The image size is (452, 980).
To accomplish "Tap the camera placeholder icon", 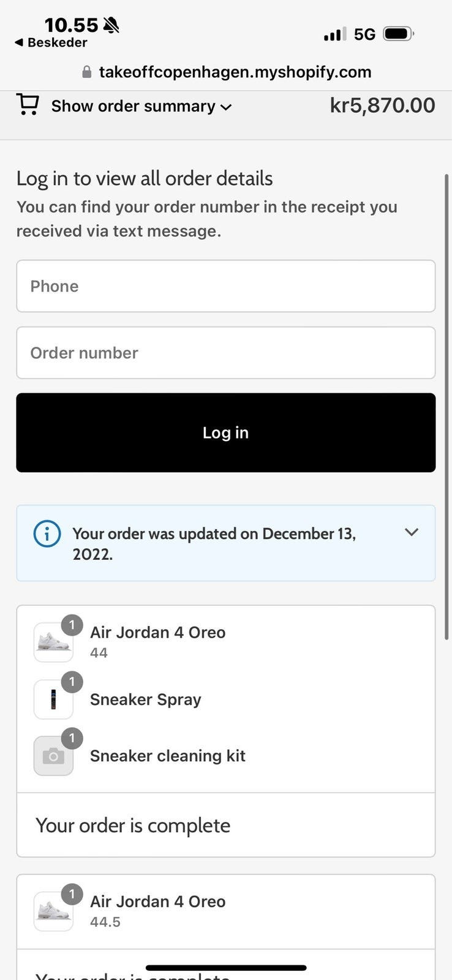I will [53, 756].
